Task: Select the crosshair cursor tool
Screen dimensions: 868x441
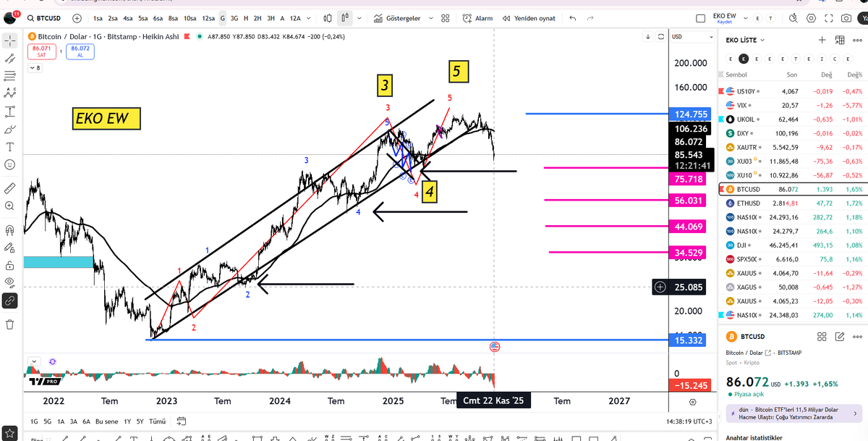Action: 10,41
